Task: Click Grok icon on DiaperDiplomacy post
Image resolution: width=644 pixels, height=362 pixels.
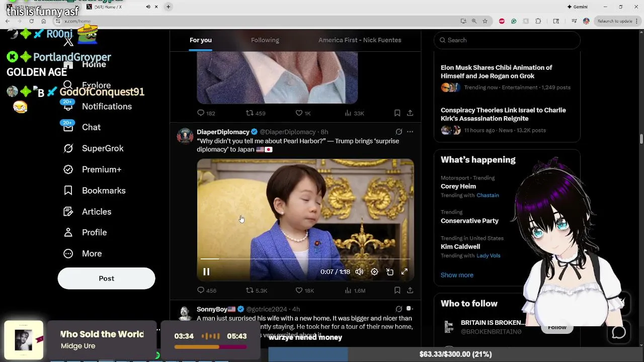Action: point(398,132)
